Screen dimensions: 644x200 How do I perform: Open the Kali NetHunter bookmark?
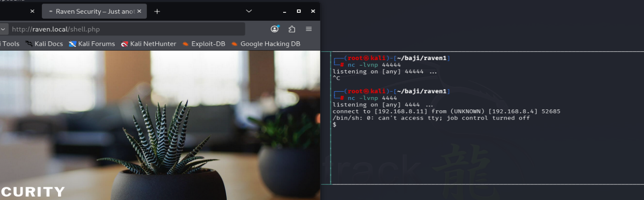point(148,44)
